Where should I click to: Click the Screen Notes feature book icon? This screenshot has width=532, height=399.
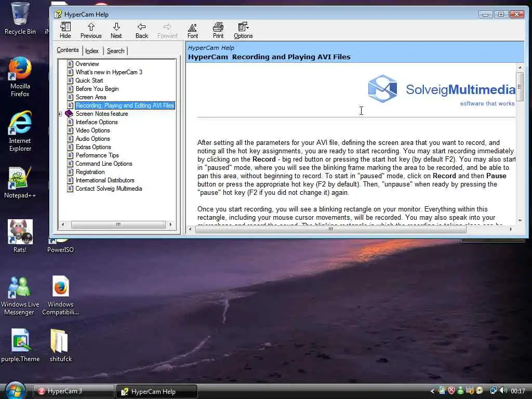pyautogui.click(x=69, y=113)
